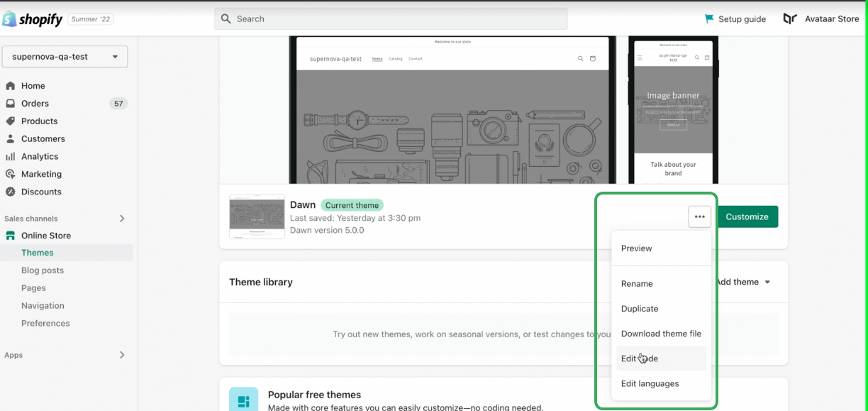Click the Online Store storefront icon
The width and height of the screenshot is (868, 411).
point(11,236)
